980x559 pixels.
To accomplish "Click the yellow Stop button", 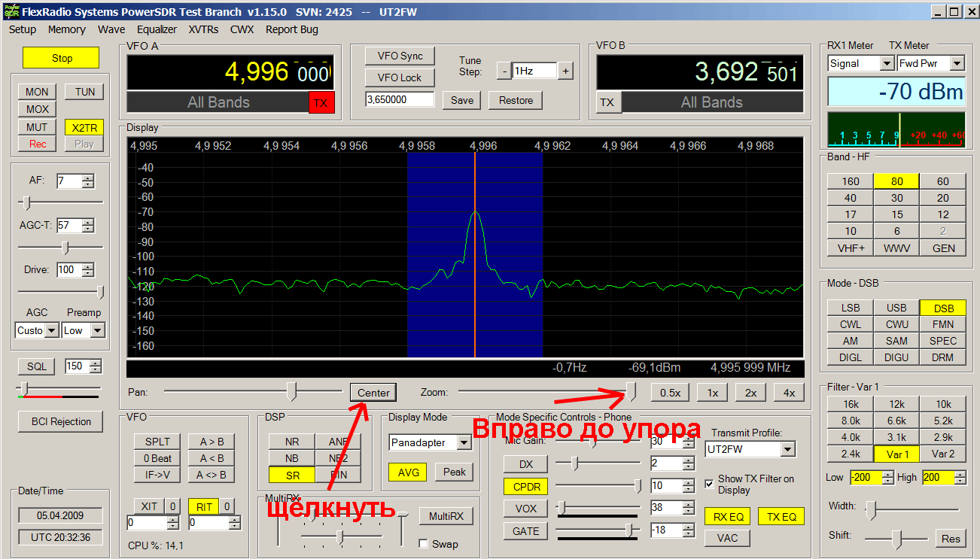I will (61, 58).
